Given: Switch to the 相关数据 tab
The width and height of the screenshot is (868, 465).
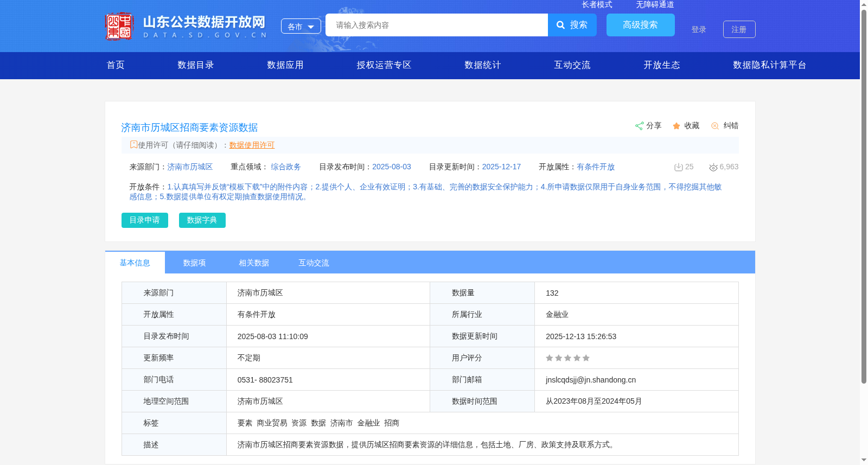Looking at the screenshot, I should click(x=254, y=263).
